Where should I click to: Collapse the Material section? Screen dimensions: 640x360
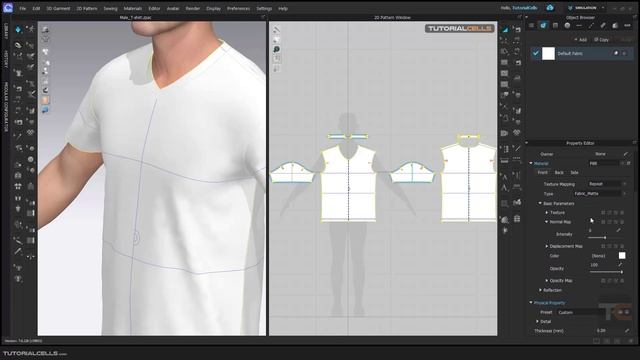coord(531,163)
